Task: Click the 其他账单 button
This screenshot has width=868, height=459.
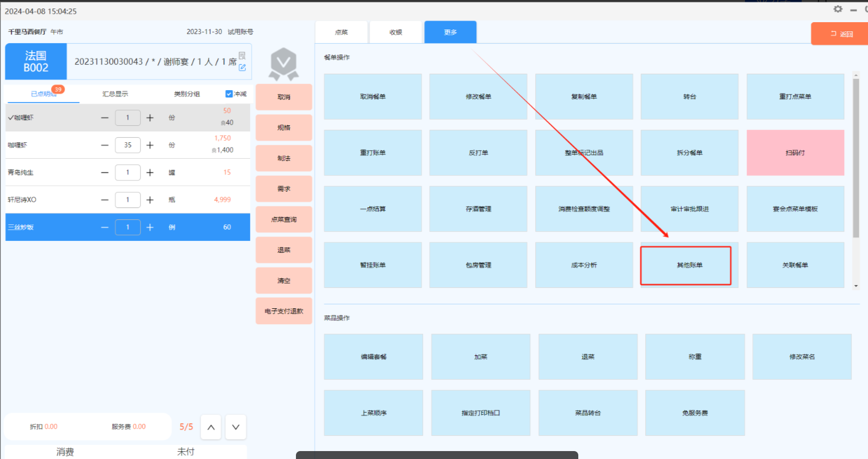Action: click(689, 265)
